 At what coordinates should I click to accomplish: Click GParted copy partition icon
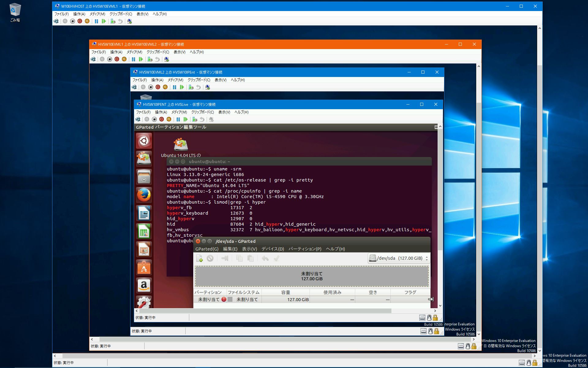[x=239, y=259]
